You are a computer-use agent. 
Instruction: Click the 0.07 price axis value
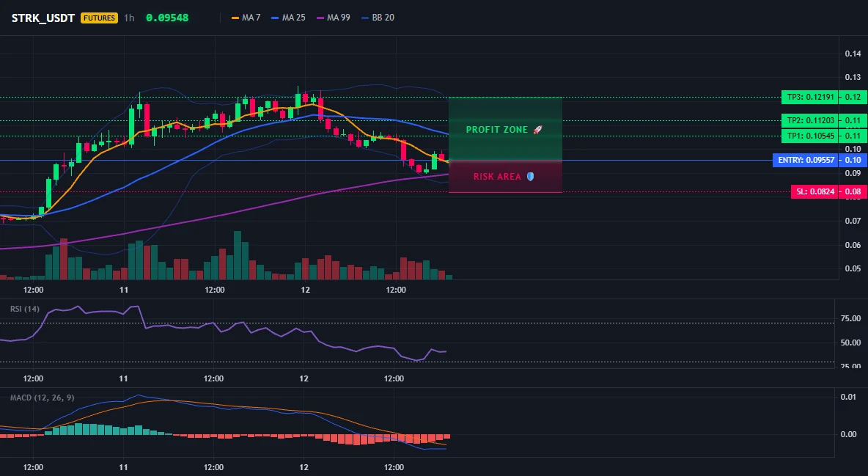tap(853, 221)
